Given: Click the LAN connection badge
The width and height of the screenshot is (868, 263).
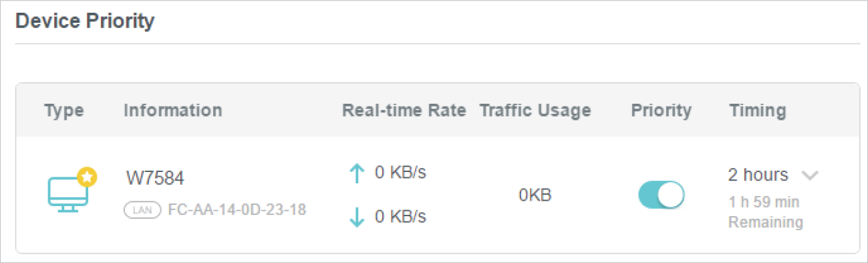Looking at the screenshot, I should pyautogui.click(x=142, y=210).
